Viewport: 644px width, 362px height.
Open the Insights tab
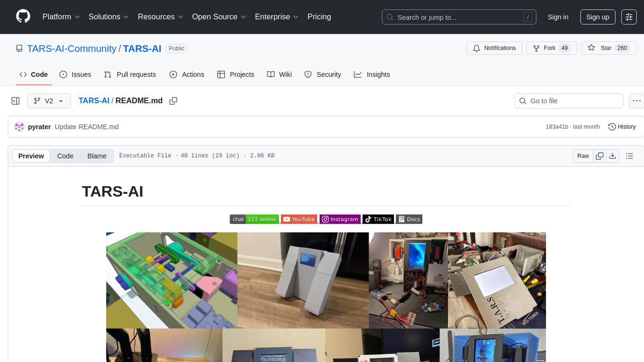click(x=372, y=74)
